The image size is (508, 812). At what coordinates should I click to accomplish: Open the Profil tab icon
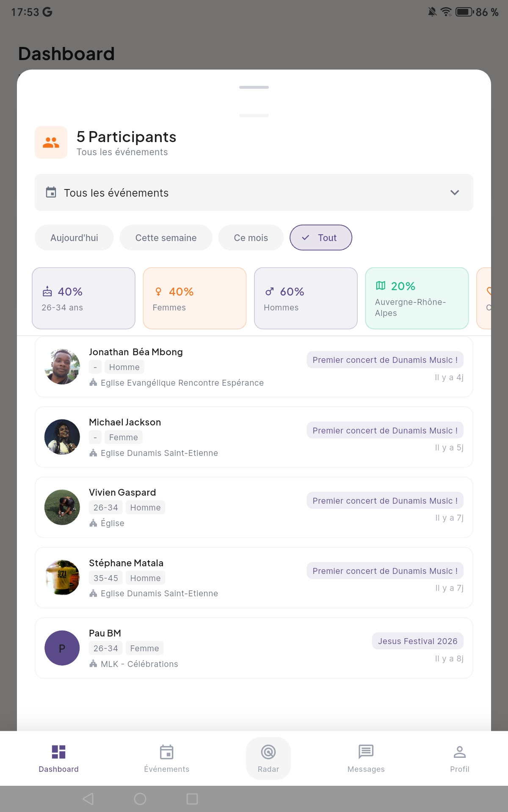pyautogui.click(x=459, y=752)
